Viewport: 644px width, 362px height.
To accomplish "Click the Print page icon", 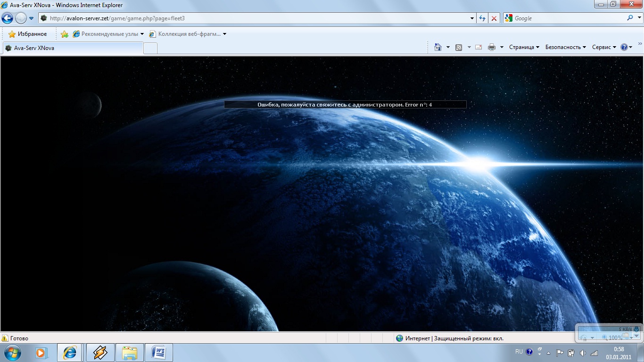I will pos(492,47).
